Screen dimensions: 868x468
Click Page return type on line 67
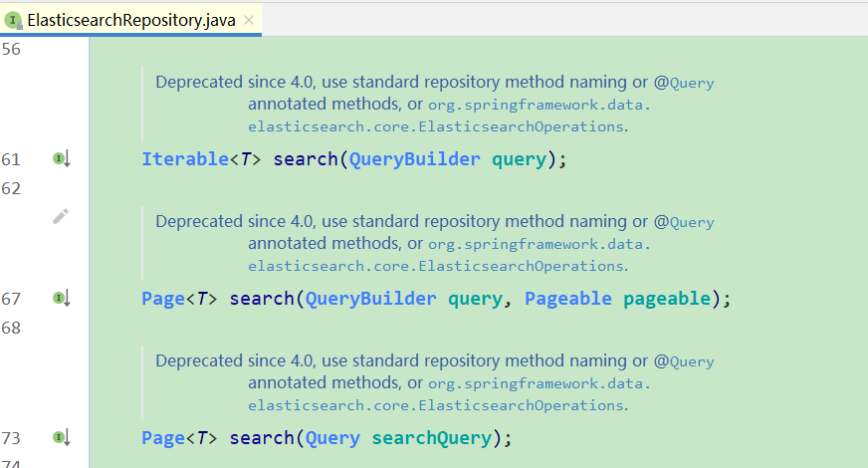click(163, 299)
